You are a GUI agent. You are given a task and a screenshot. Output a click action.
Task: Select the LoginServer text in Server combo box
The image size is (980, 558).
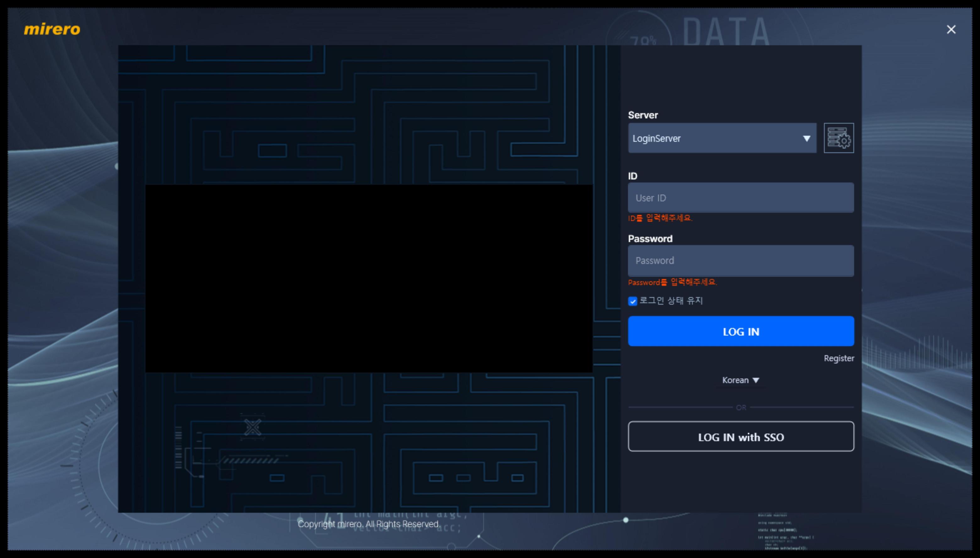656,138
